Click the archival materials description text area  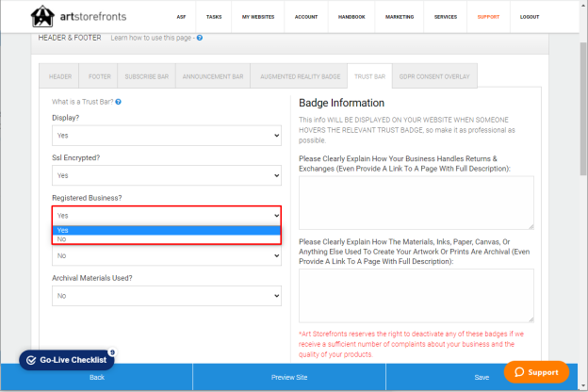(416, 296)
